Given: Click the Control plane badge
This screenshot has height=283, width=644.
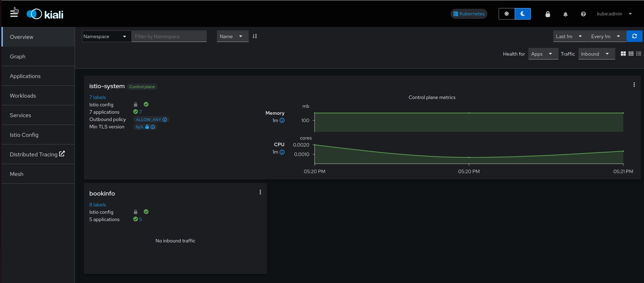Looking at the screenshot, I should pyautogui.click(x=142, y=87).
